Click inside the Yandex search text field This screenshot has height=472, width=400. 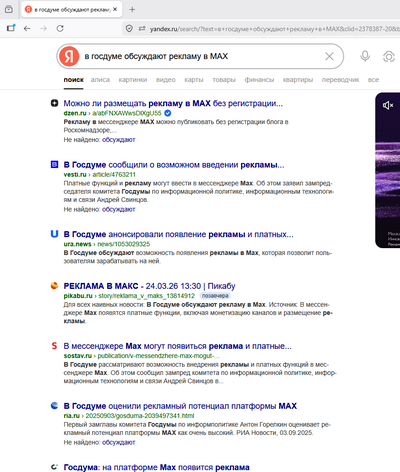pyautogui.click(x=200, y=56)
